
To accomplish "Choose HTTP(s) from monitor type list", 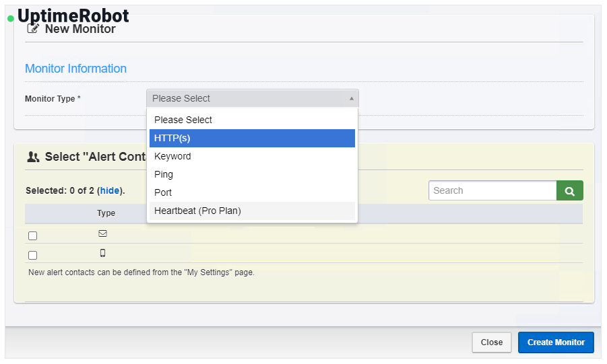I will [x=252, y=138].
